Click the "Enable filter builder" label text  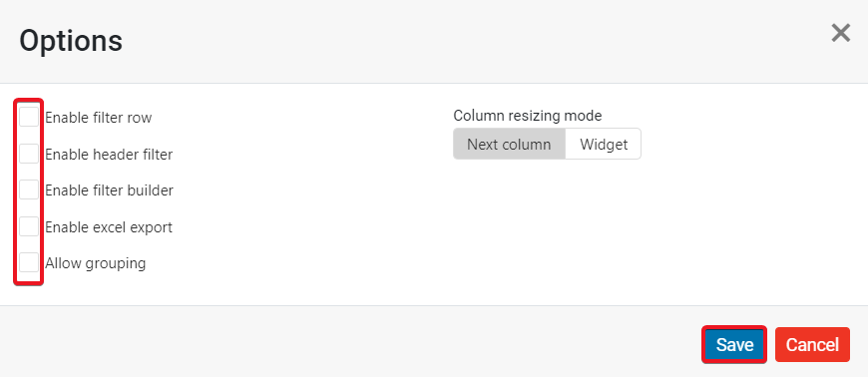coord(110,190)
